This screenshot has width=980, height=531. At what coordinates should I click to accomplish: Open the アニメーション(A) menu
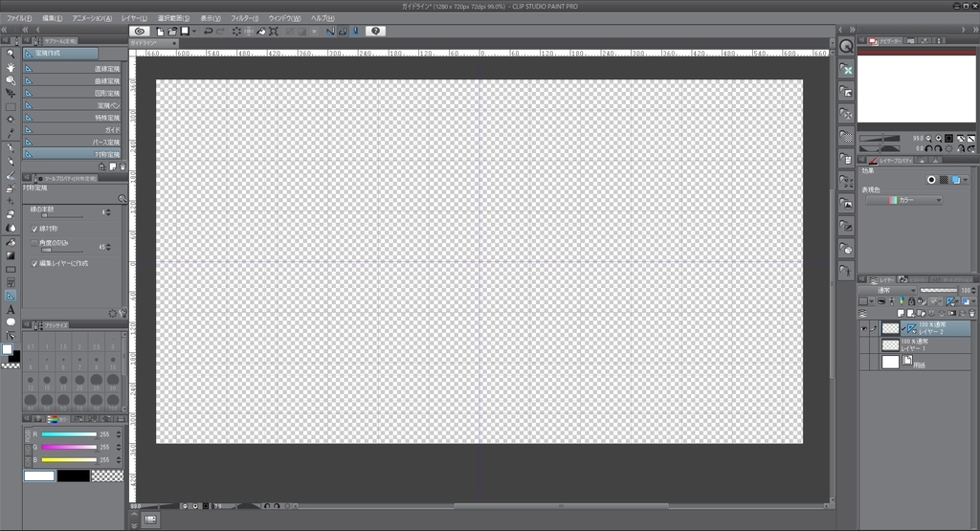point(93,18)
